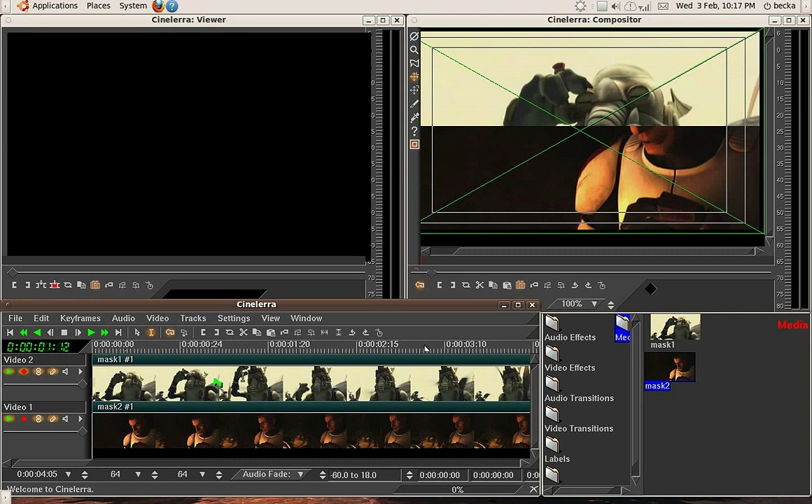Open the 0:00:04:05 time zoom dropdown

pos(68,475)
